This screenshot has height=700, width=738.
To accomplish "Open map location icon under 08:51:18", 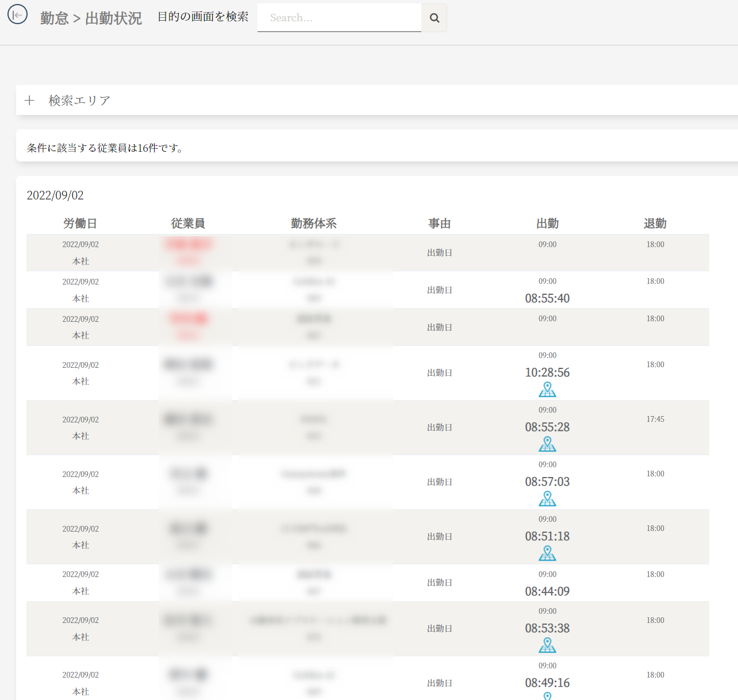I will (547, 553).
